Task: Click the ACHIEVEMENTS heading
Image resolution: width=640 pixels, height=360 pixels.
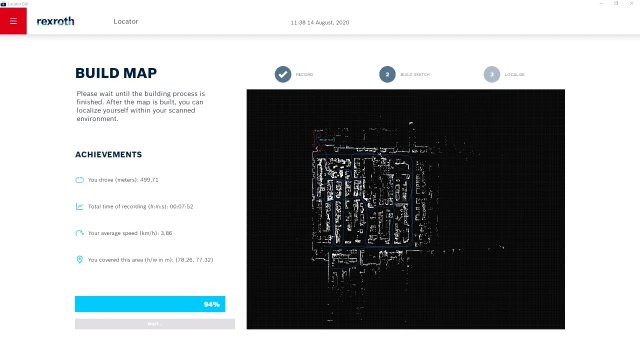Action: [109, 155]
